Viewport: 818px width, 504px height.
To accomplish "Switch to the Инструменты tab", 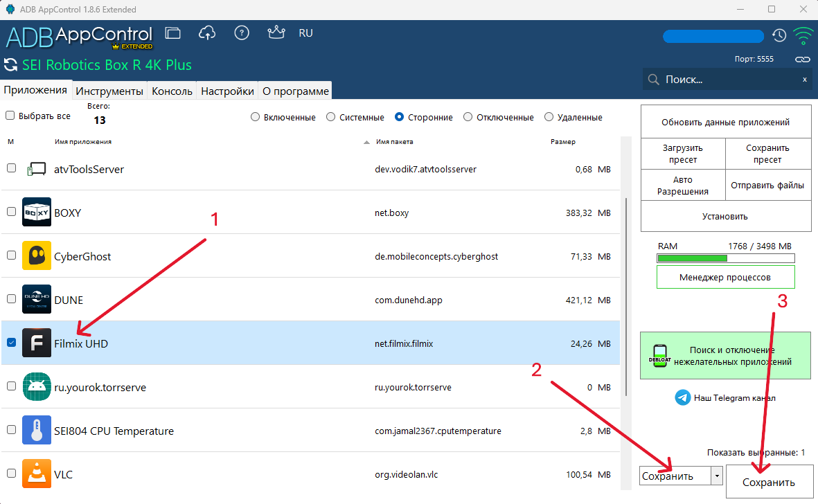I will pos(109,91).
